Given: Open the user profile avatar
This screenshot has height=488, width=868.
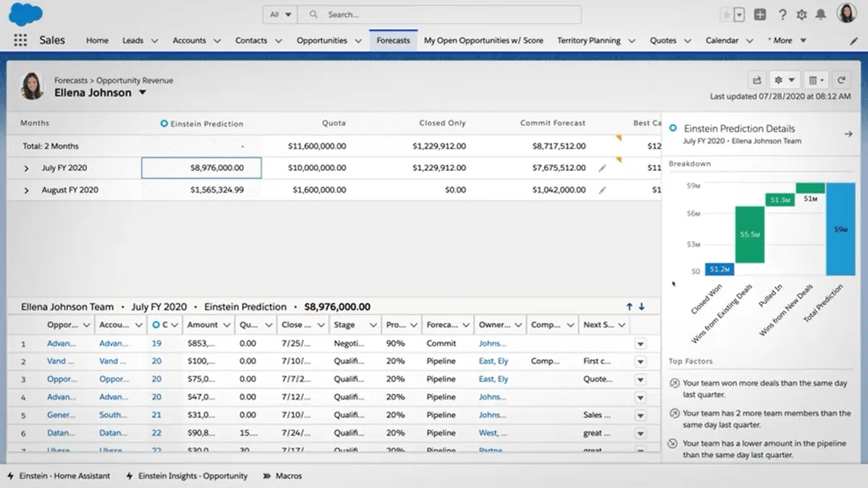Looking at the screenshot, I should click(846, 13).
